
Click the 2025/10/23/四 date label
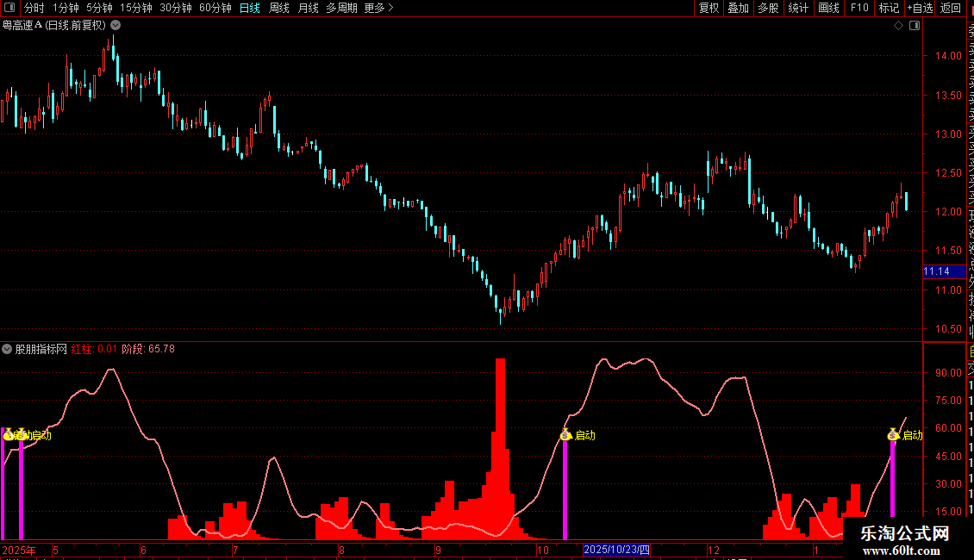617,550
